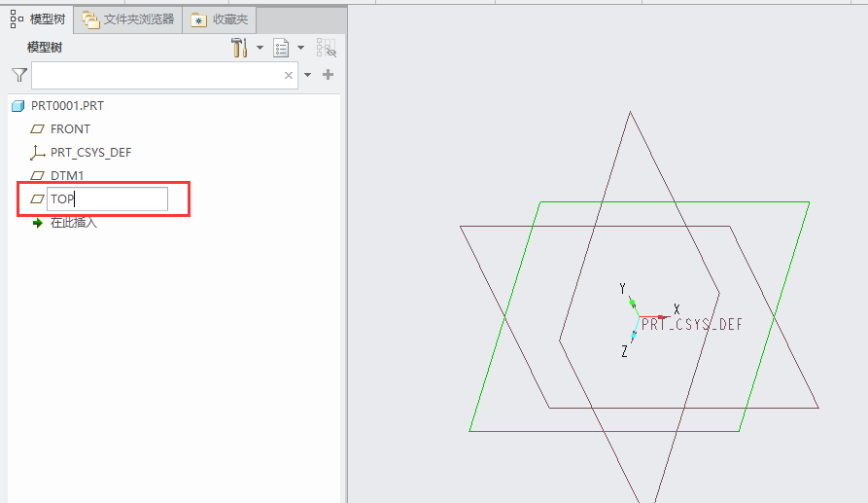Open the 收藏夹 tab
868x503 pixels.
[x=220, y=19]
